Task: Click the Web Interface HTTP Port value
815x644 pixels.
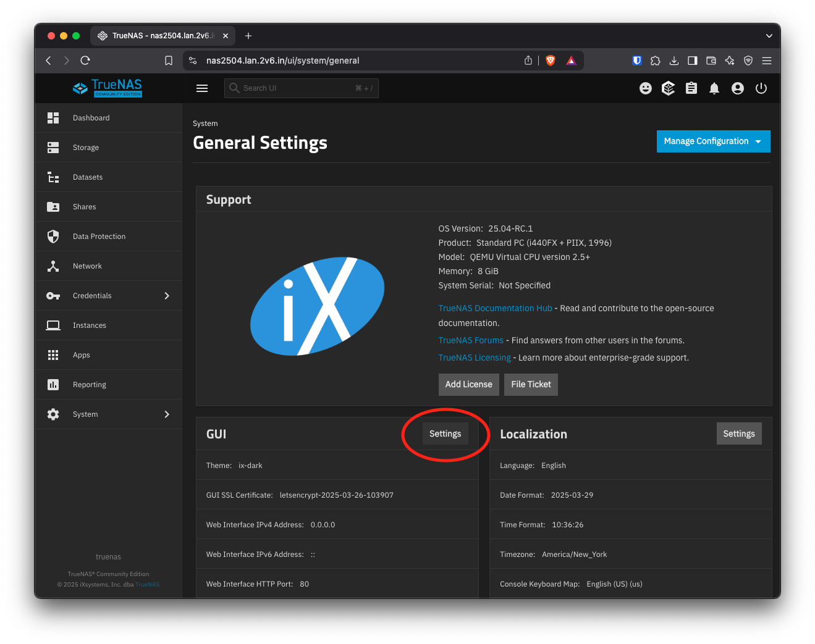Action: pos(305,584)
